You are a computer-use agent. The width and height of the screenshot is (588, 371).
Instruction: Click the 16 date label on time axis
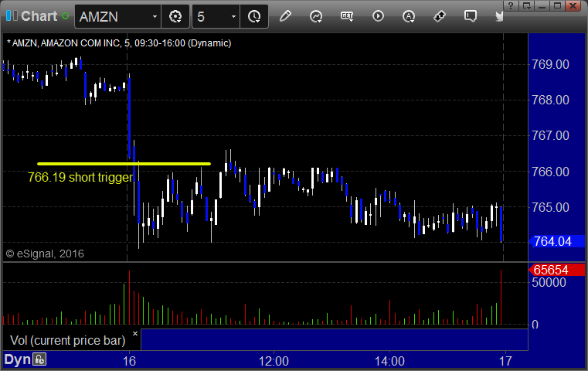point(129,361)
